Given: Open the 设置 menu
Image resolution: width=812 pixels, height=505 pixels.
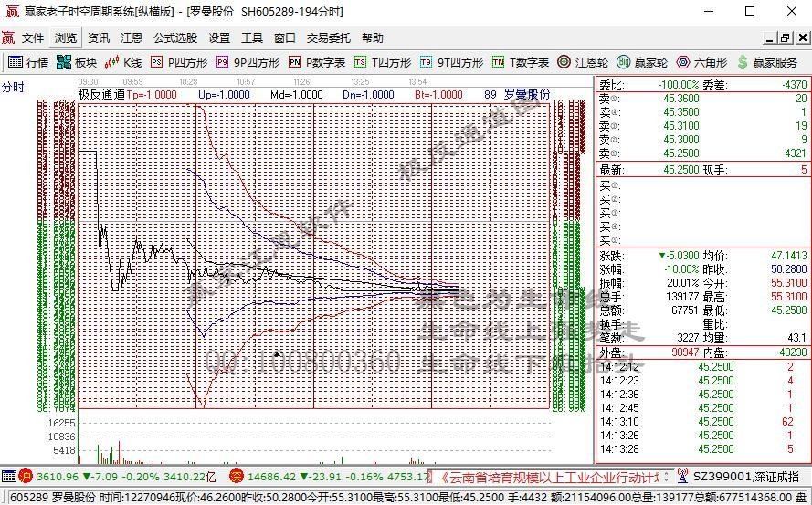Looking at the screenshot, I should click(219, 37).
